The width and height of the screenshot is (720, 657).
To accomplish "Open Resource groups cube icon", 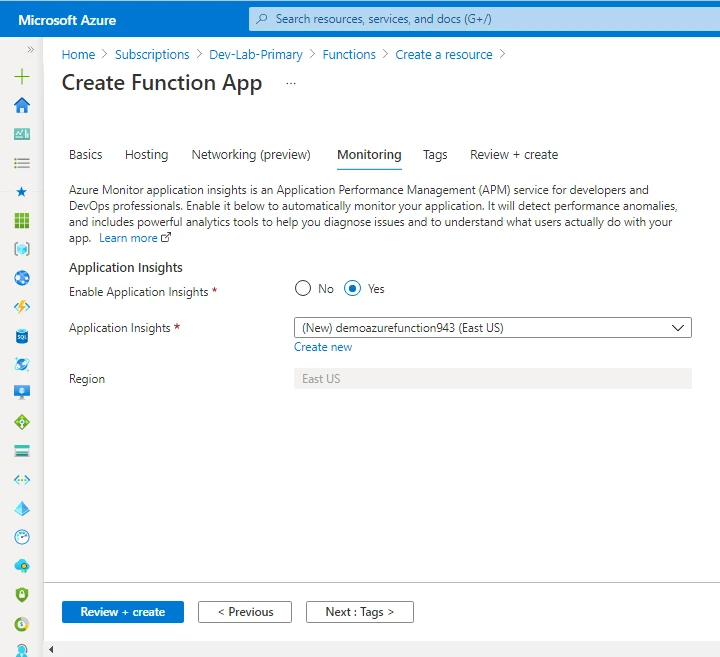I will click(x=22, y=249).
